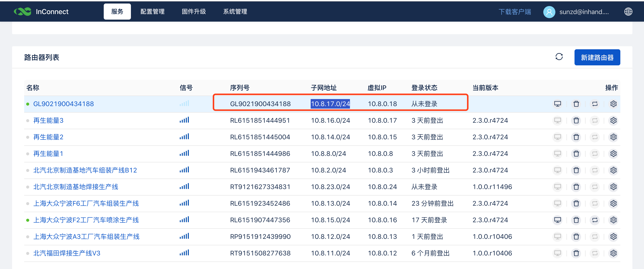Click swap arrows icon for 上海大众宁波F2工厂汽车喷涂生产线

[x=595, y=220]
